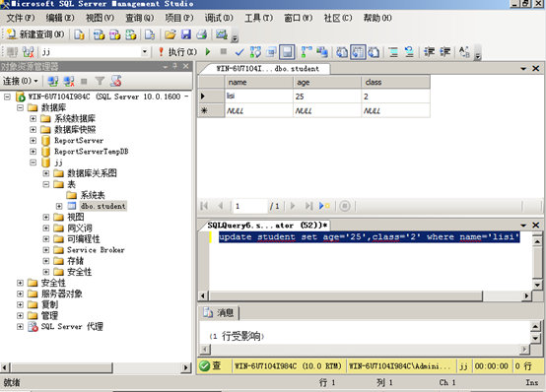This screenshot has width=546, height=392.
Task: Click Object Explorer filter funnel icon
Action: click(x=100, y=82)
